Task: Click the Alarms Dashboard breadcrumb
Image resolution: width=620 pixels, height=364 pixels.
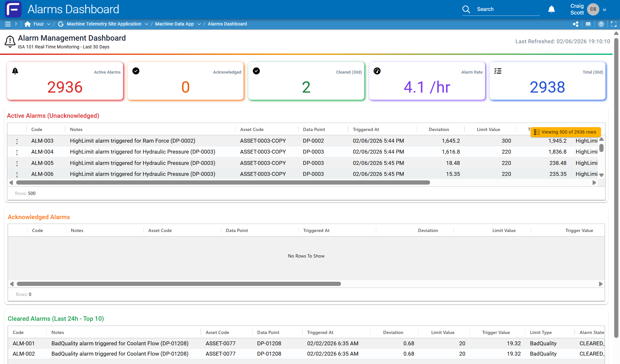Action: click(227, 24)
